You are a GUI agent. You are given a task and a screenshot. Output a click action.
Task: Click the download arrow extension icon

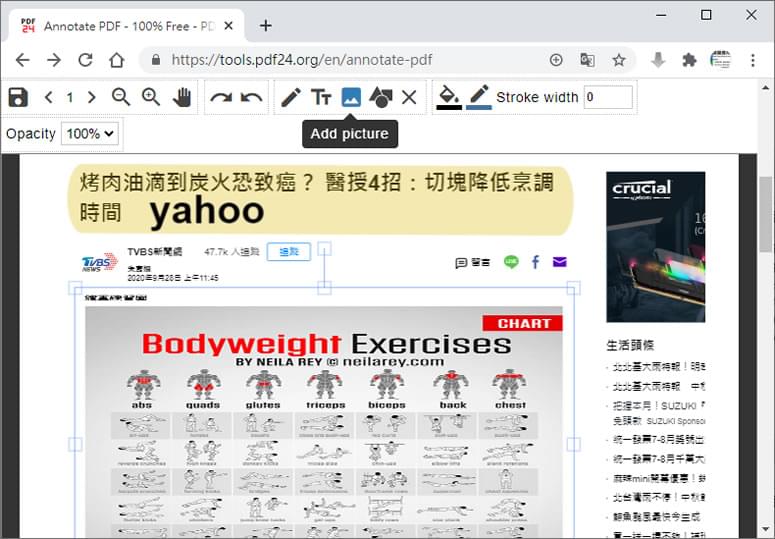click(658, 60)
